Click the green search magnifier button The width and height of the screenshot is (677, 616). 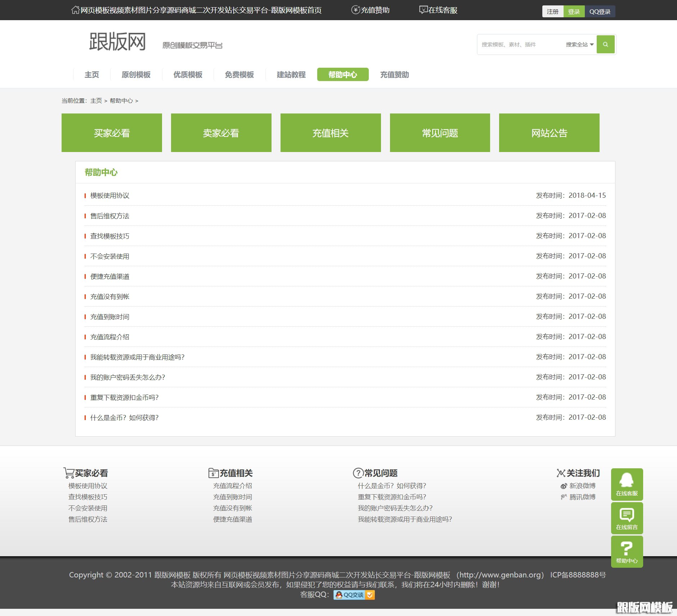point(605,44)
